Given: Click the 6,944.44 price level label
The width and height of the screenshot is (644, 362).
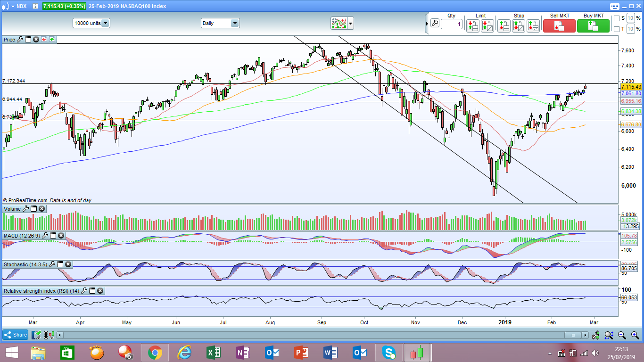Looking at the screenshot, I should point(12,99).
